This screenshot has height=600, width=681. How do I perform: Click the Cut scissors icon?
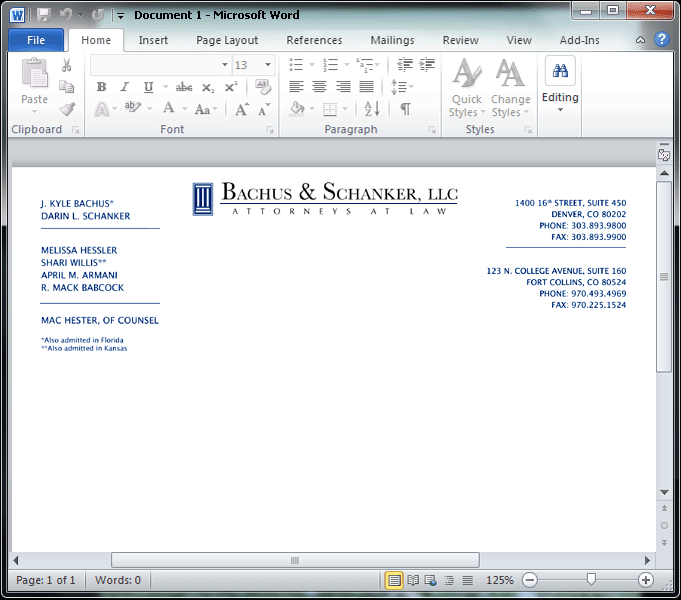(x=66, y=65)
